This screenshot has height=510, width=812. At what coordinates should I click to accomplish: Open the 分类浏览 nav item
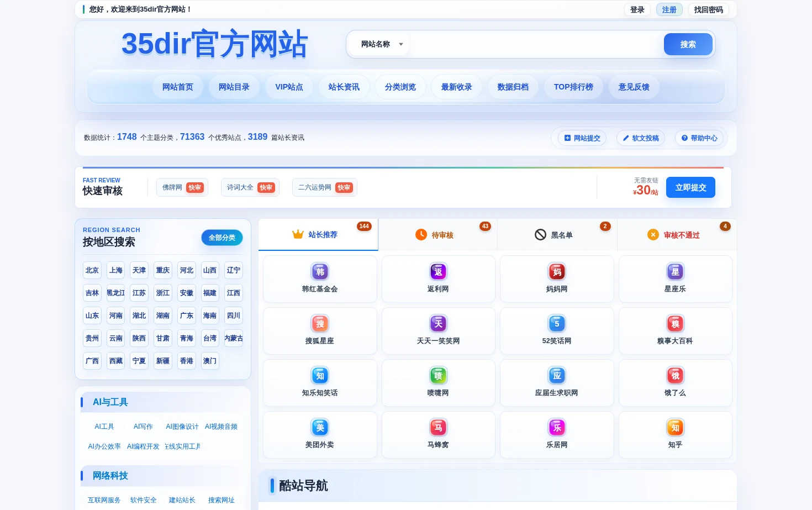click(x=400, y=87)
